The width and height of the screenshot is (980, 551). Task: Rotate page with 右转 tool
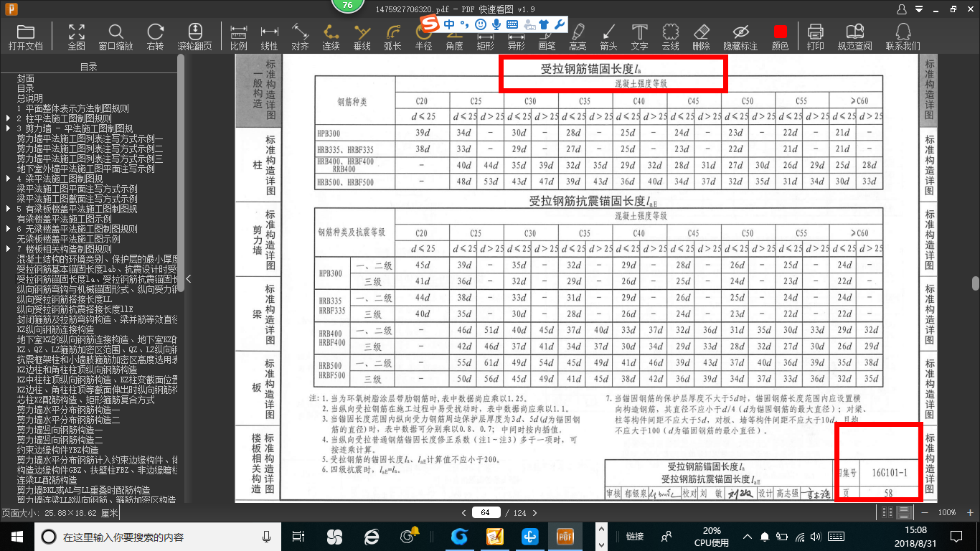155,37
